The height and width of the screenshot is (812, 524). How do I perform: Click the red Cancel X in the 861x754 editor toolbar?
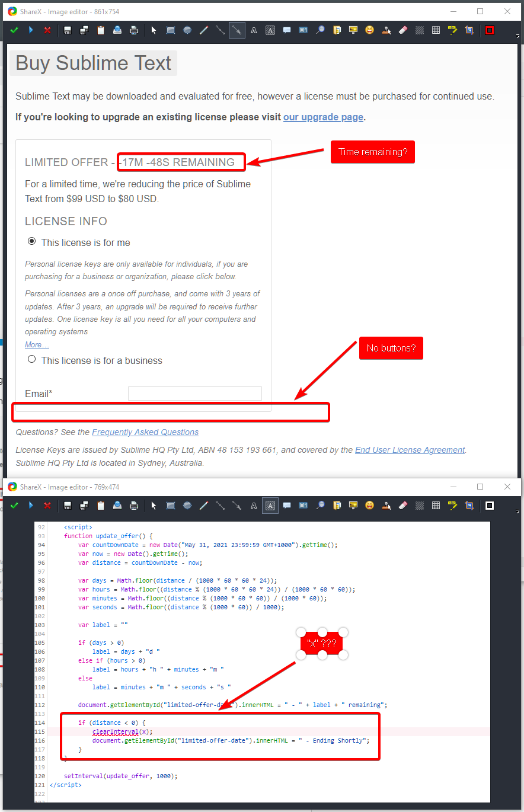coord(47,30)
